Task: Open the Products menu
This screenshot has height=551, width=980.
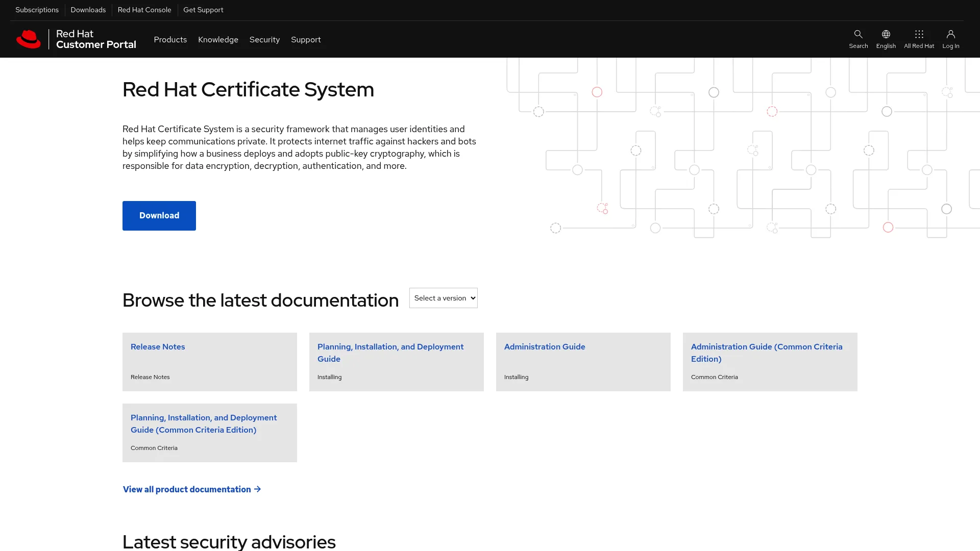Action: (170, 39)
